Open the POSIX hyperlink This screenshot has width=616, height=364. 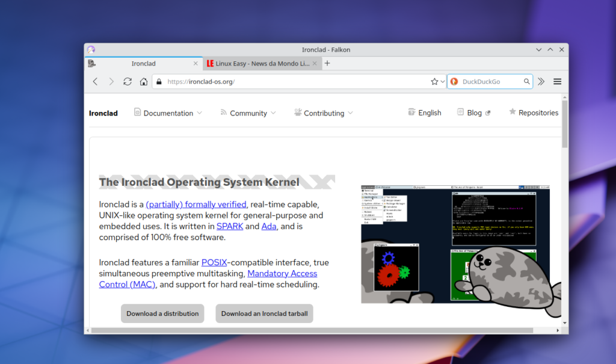[x=214, y=262]
